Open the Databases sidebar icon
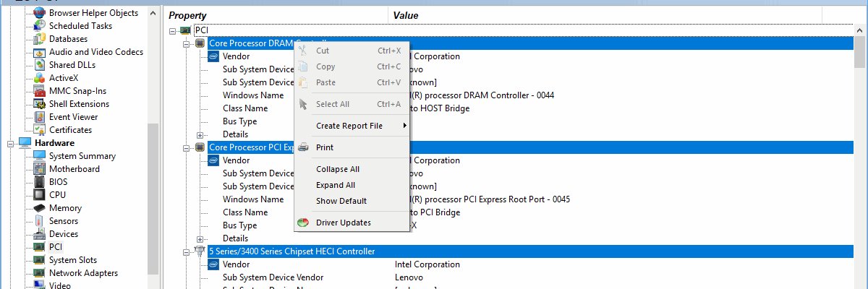Screen dimensions: 868x289 [x=39, y=39]
